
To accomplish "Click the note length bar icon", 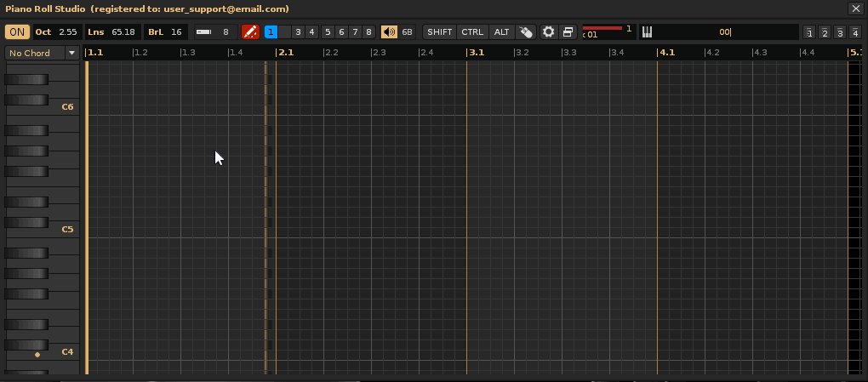I will tap(204, 32).
